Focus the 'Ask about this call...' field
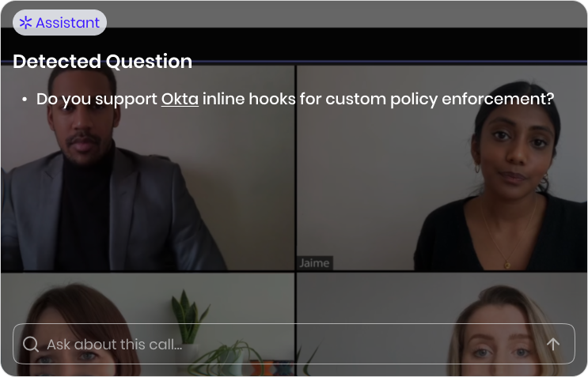The height and width of the screenshot is (377, 588). coord(294,344)
